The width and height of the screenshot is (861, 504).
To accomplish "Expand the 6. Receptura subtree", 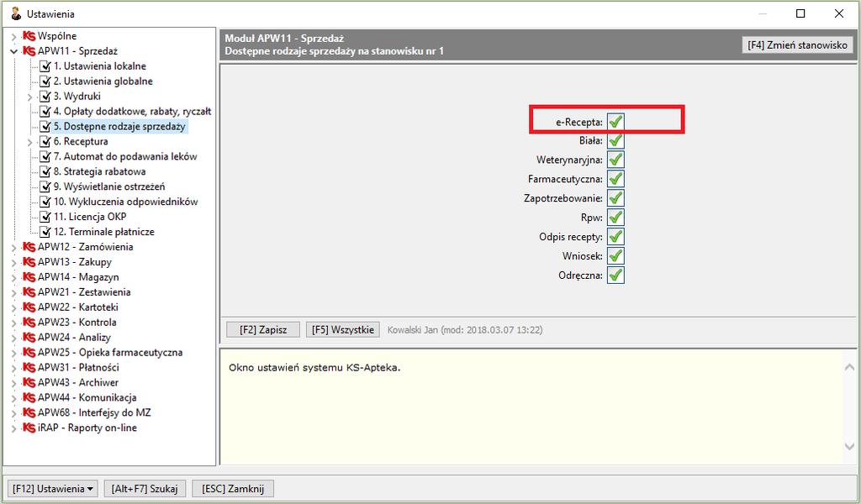I will pos(29,142).
